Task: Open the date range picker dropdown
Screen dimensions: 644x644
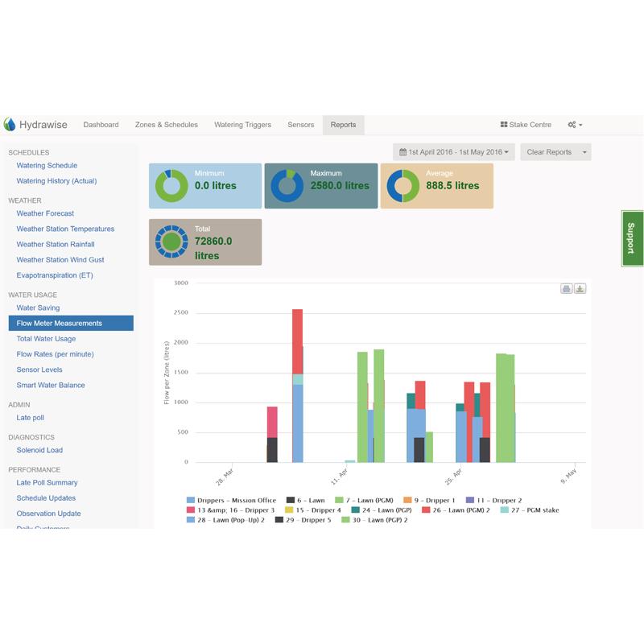Action: coord(454,152)
